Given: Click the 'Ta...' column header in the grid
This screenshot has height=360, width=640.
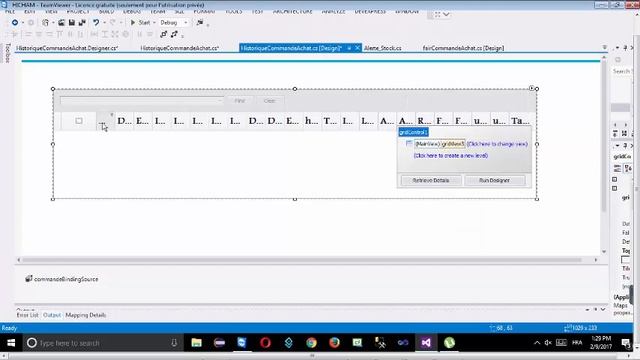Looking at the screenshot, I should [x=520, y=121].
